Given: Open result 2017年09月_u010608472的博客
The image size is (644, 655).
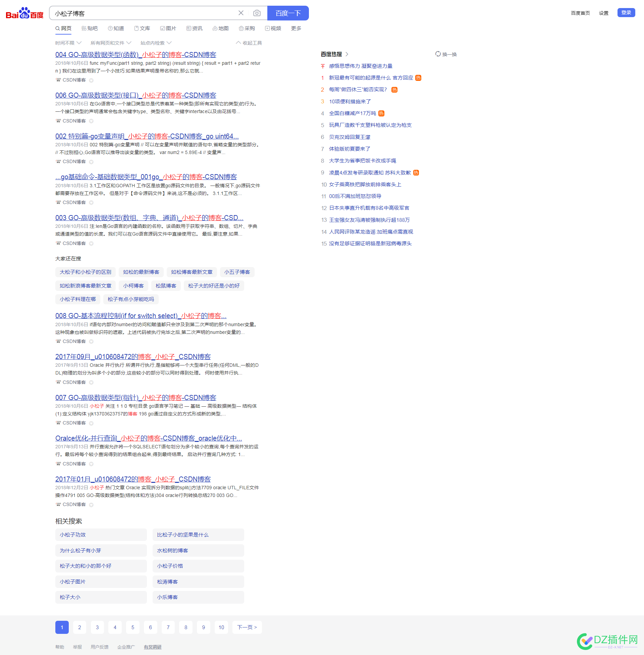Looking at the screenshot, I should coord(133,357).
